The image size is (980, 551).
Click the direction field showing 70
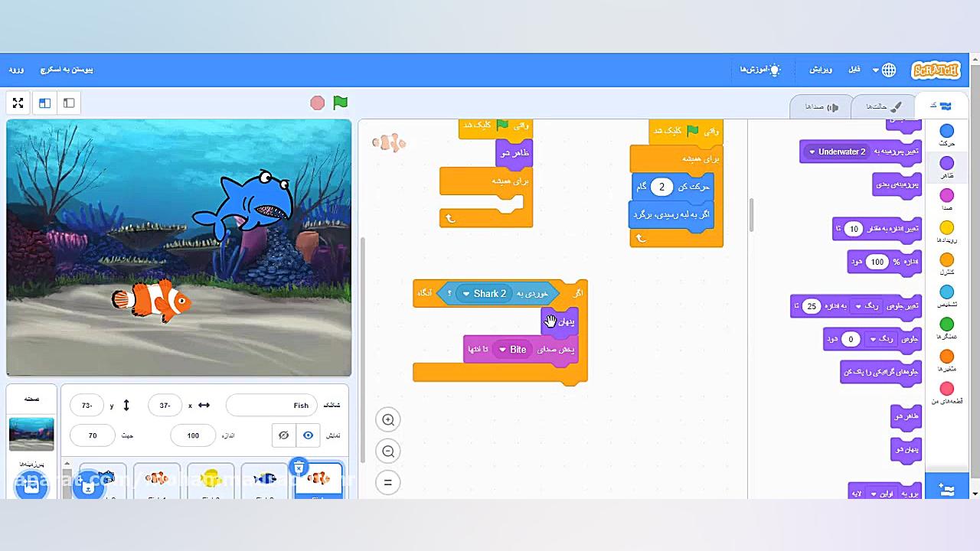(93, 435)
